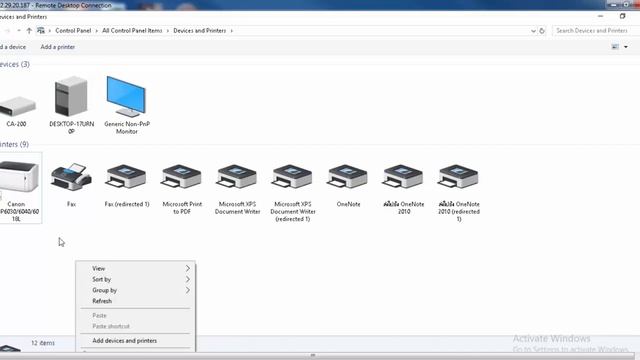Viewport: 640px width, 360px height.
Task: Click the Add a device toolbar button
Action: tap(13, 47)
